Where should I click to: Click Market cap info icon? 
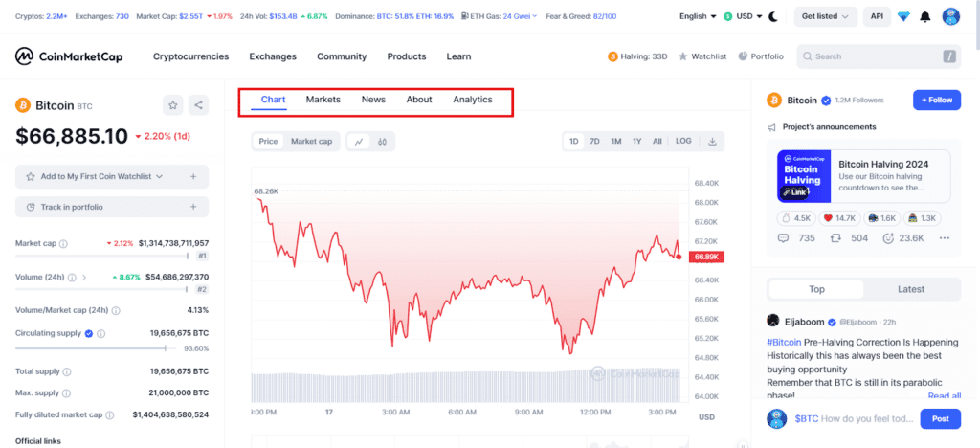[x=63, y=244]
